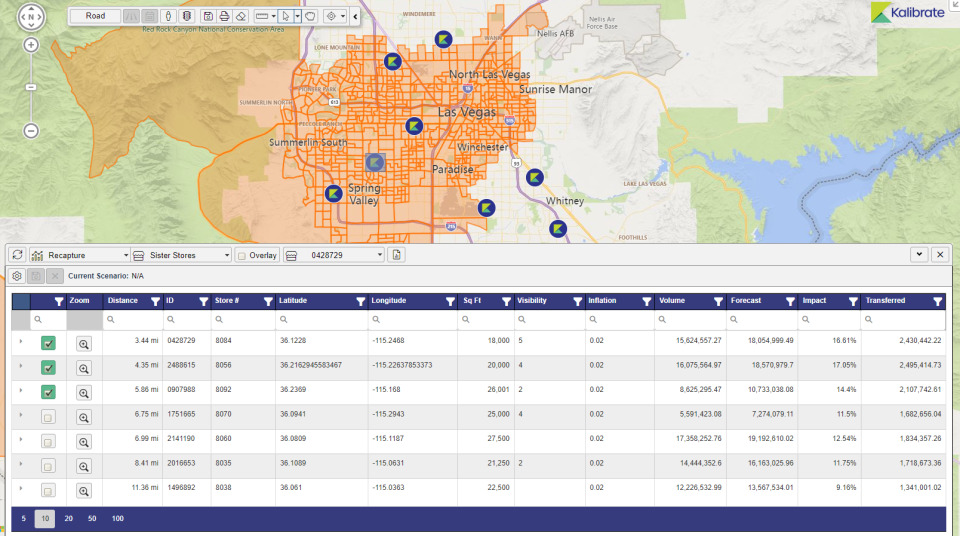Click zoom out minus button on map slider
The image size is (960, 536).
pos(31,131)
